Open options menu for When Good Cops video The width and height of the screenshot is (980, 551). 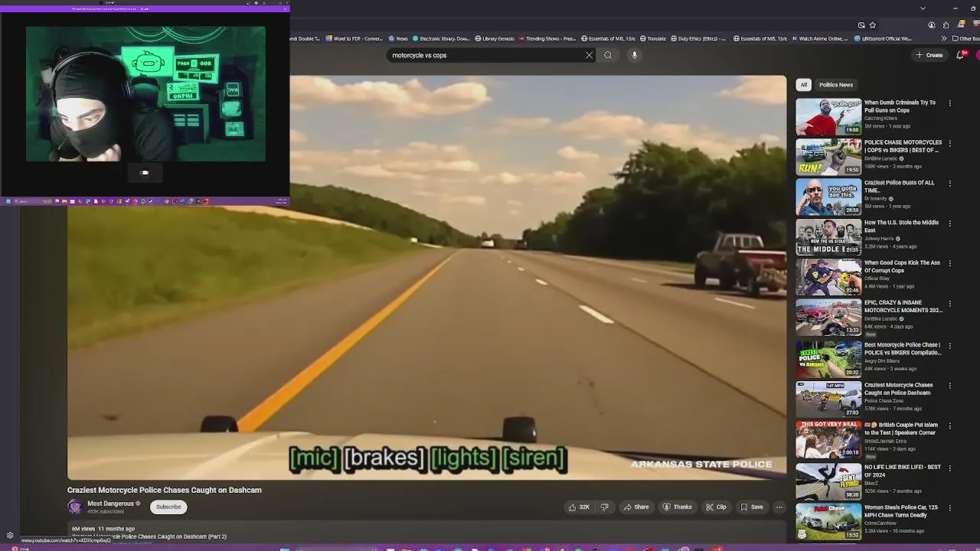pyautogui.click(x=950, y=263)
